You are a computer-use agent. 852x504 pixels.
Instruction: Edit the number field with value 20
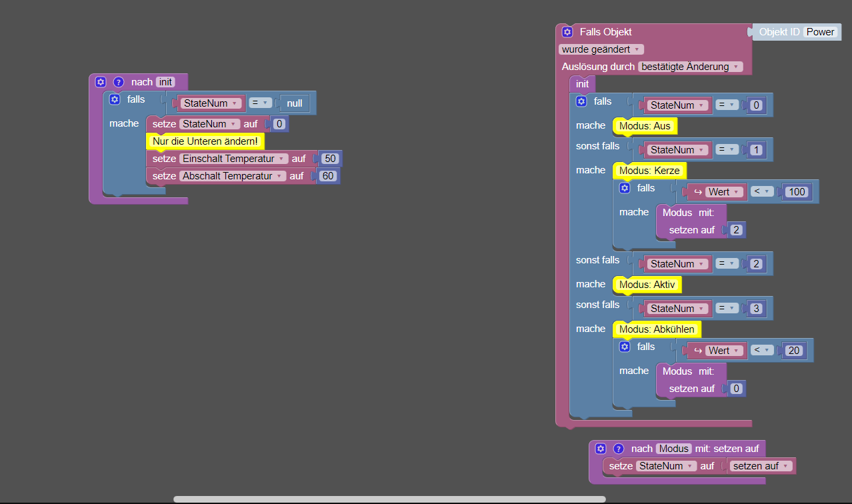pyautogui.click(x=794, y=351)
